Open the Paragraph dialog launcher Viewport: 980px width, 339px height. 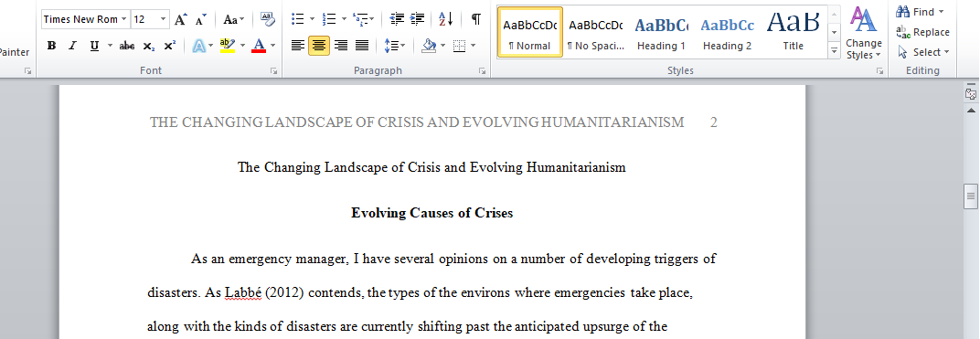482,71
